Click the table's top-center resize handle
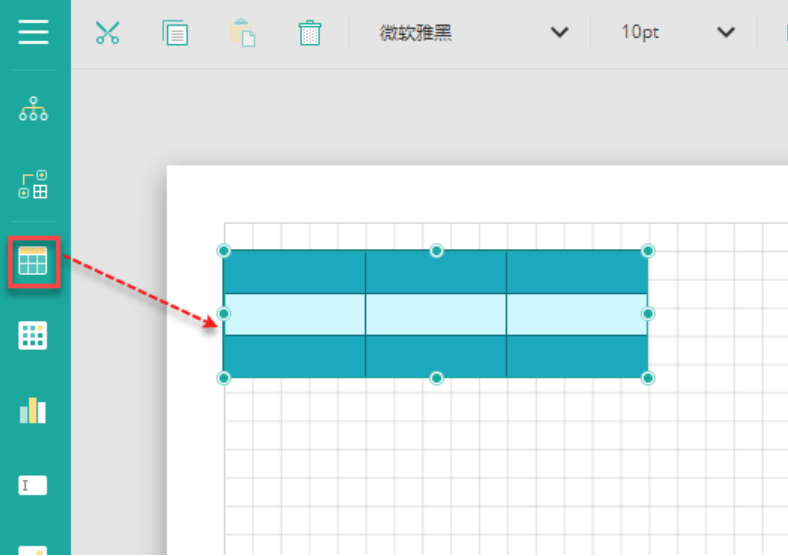Viewport: 788px width, 556px height. click(436, 250)
